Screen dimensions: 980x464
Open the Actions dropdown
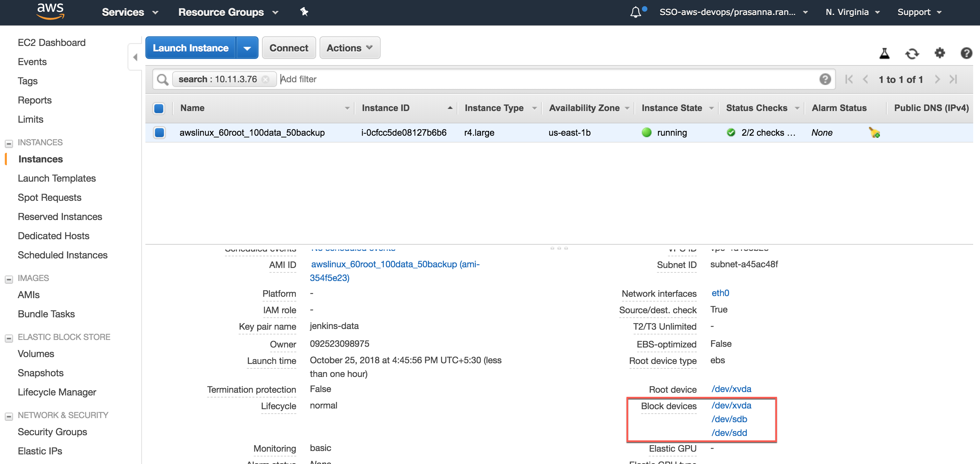point(350,48)
